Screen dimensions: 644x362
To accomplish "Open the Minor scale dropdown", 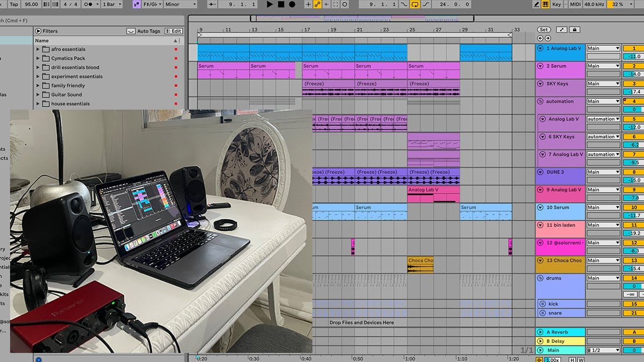I will tap(180, 4).
